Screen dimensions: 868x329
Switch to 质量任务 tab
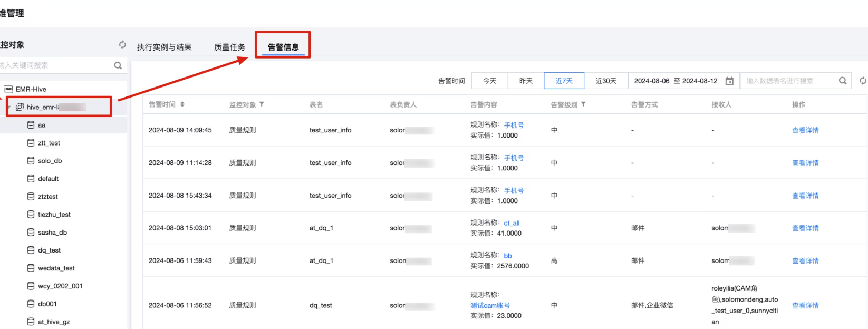(x=229, y=47)
